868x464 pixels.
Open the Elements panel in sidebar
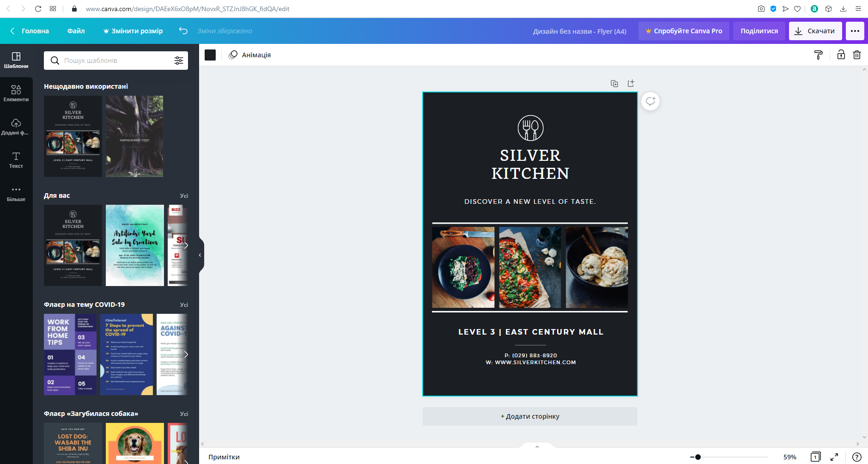[x=16, y=93]
